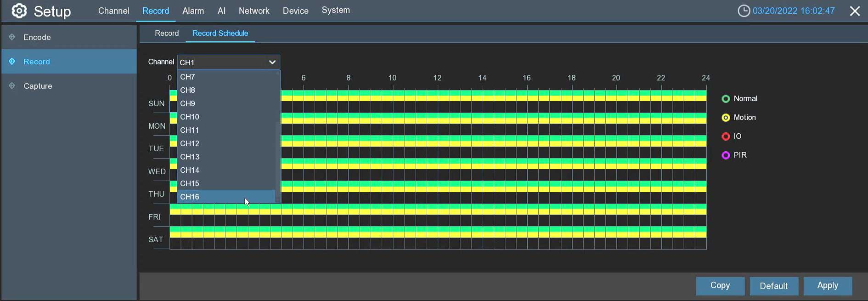Close the Setup window with X
The width and height of the screenshot is (868, 301).
pos(855,11)
